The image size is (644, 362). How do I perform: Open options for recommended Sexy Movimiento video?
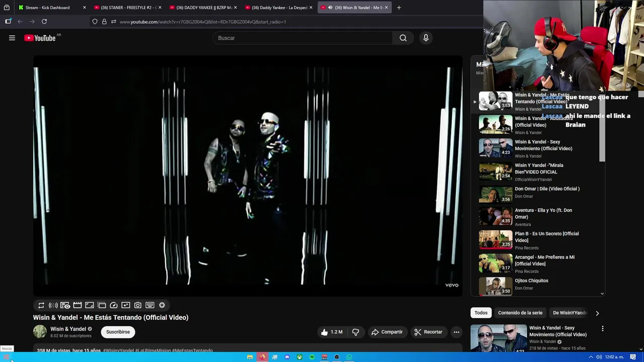(602, 329)
